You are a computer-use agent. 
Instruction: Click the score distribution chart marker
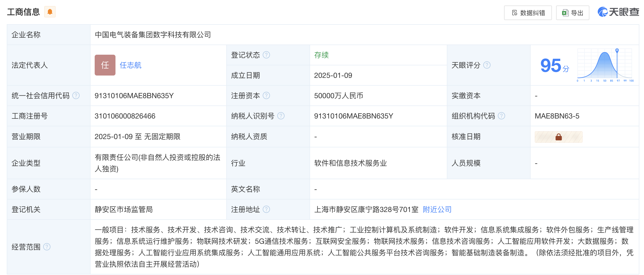click(617, 51)
